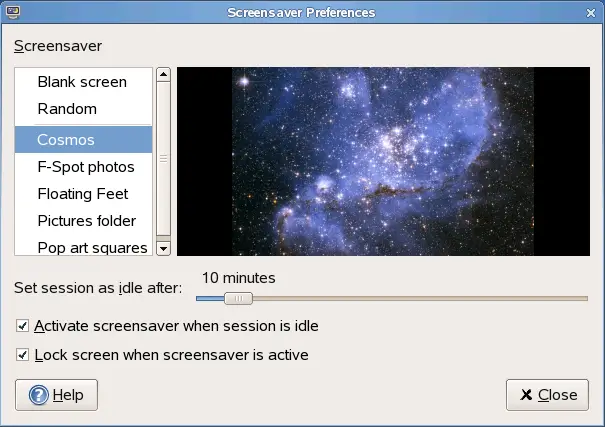Uncheck Lock screen when screensaver is active

click(x=23, y=355)
